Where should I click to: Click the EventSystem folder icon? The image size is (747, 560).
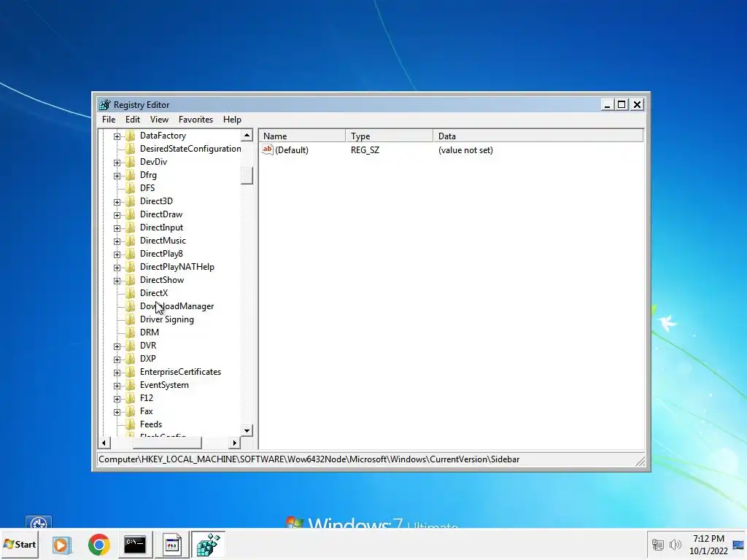[130, 385]
